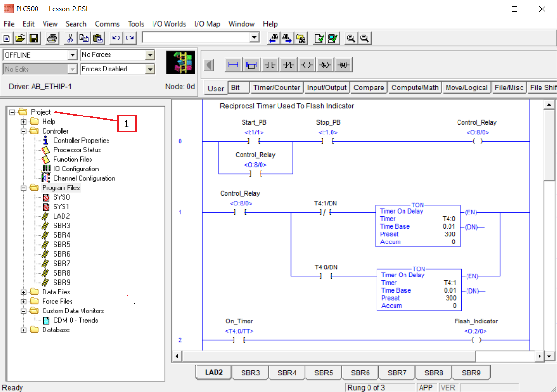
Task: Expand the Data Files folder
Action: pos(24,292)
